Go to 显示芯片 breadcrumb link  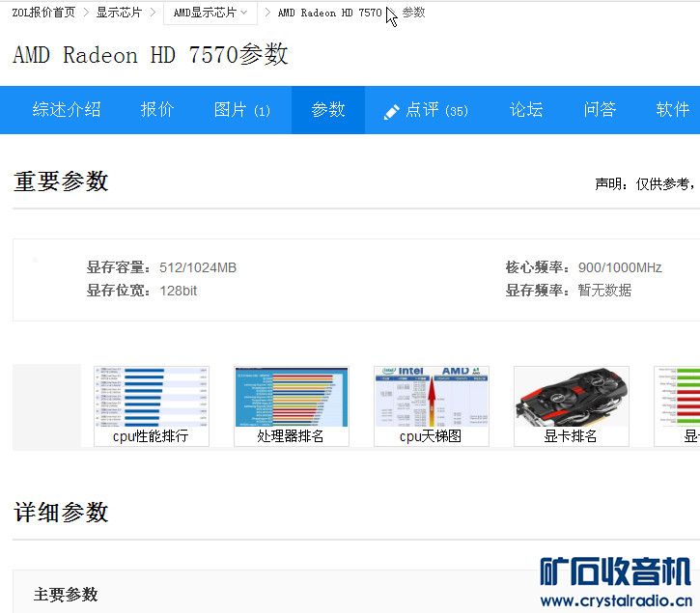tap(119, 13)
